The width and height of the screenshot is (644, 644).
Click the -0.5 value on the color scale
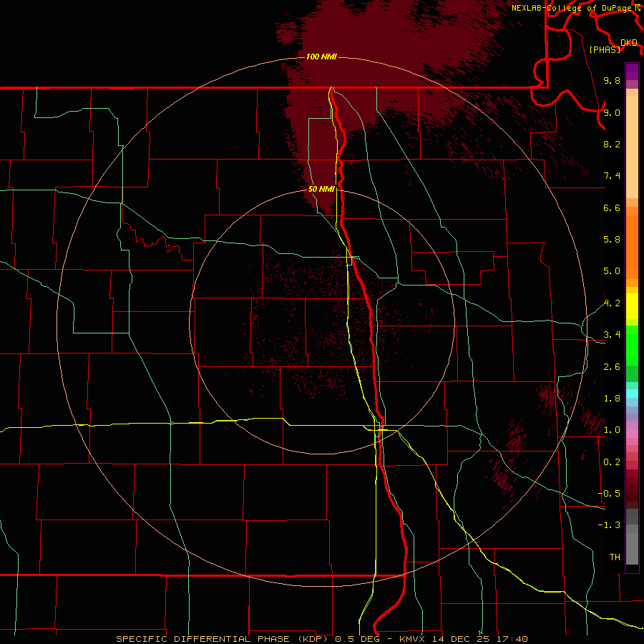tap(609, 494)
